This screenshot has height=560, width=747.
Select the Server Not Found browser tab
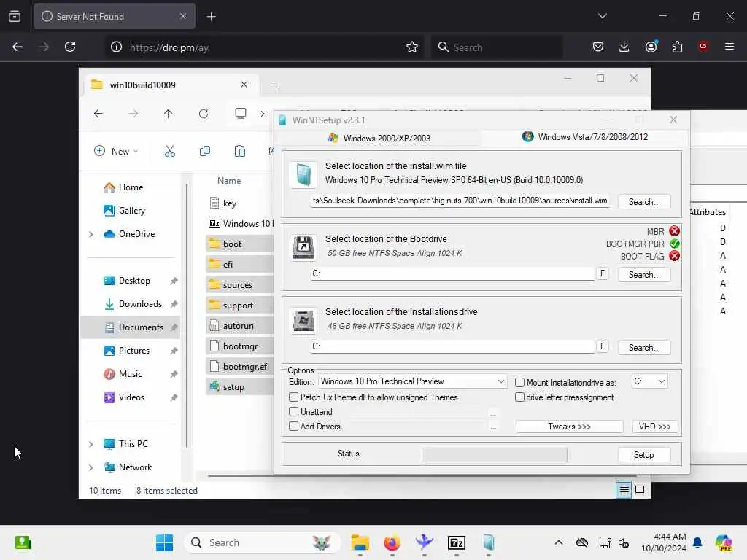[x=115, y=16]
